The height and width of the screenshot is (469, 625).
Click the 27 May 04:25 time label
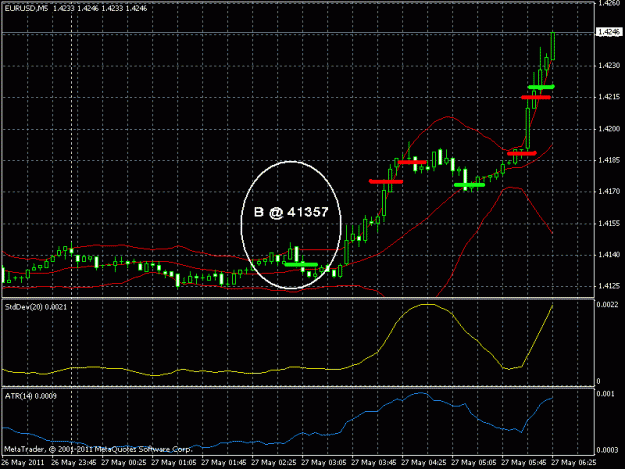coord(424,463)
